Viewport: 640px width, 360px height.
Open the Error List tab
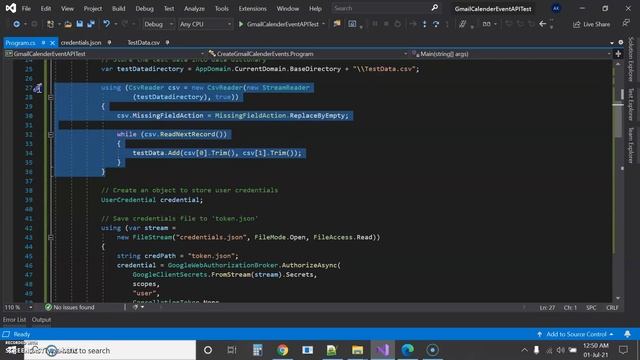pos(14,320)
